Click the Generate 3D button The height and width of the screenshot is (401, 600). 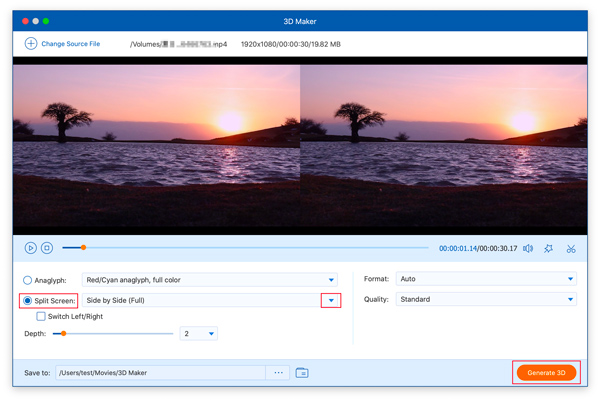pos(546,373)
